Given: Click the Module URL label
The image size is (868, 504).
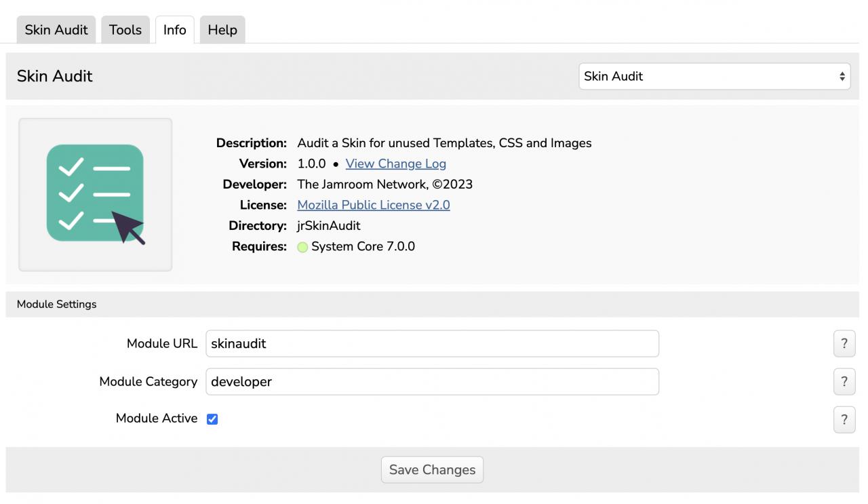Looking at the screenshot, I should pos(161,343).
